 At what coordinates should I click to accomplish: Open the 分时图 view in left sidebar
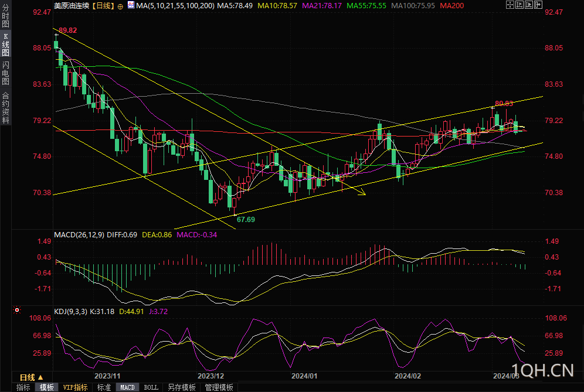[6, 15]
